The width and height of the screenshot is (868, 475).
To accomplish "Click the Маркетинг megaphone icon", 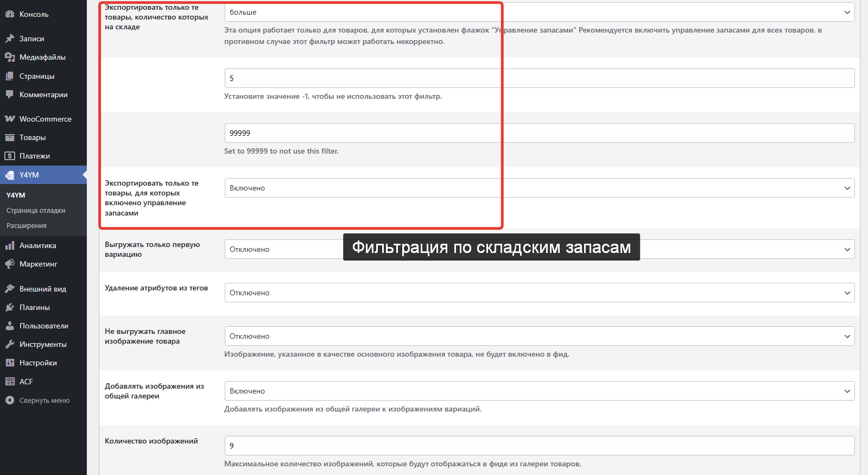I will (10, 264).
